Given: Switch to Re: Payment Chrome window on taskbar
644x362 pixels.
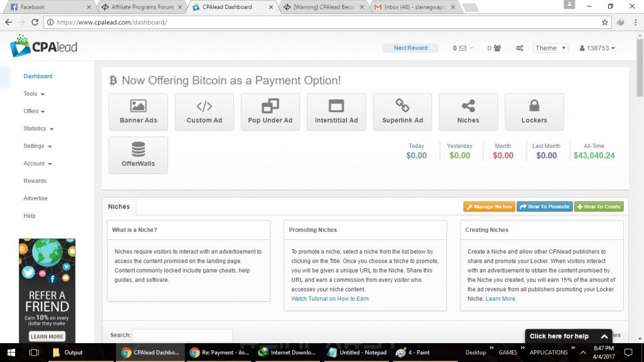Looking at the screenshot, I should (219, 353).
